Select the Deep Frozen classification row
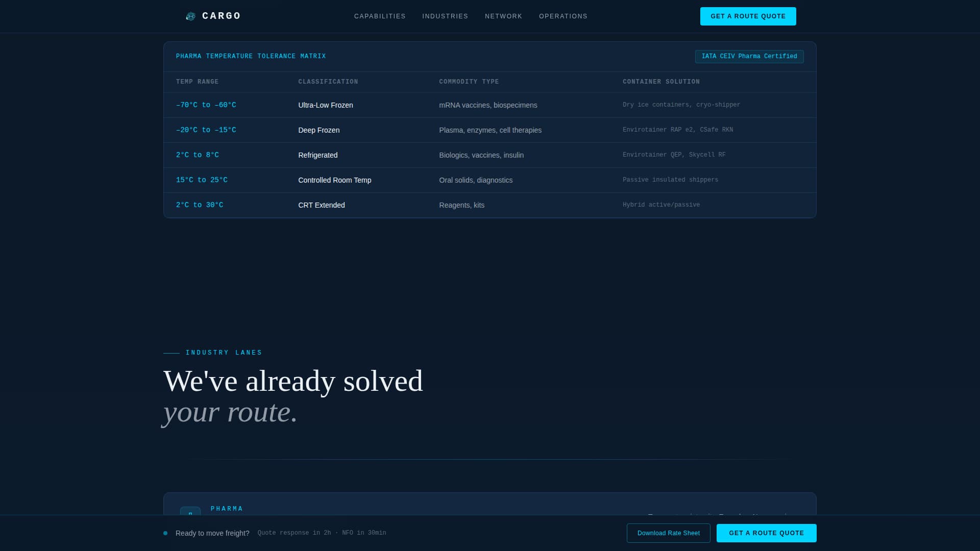 click(319, 130)
